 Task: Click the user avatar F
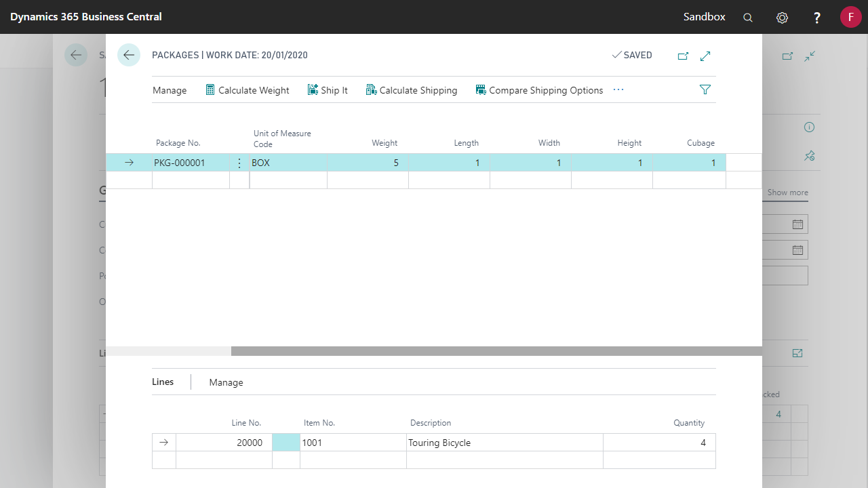tap(850, 17)
